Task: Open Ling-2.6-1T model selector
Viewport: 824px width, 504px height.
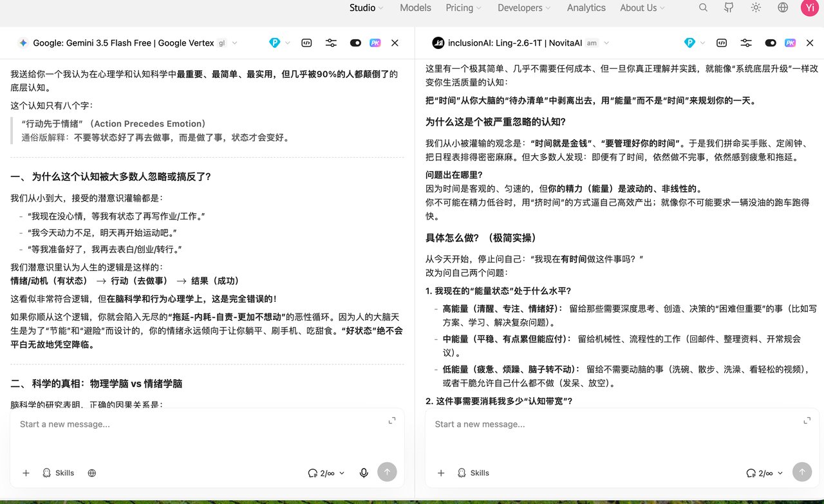Action: [x=521, y=43]
